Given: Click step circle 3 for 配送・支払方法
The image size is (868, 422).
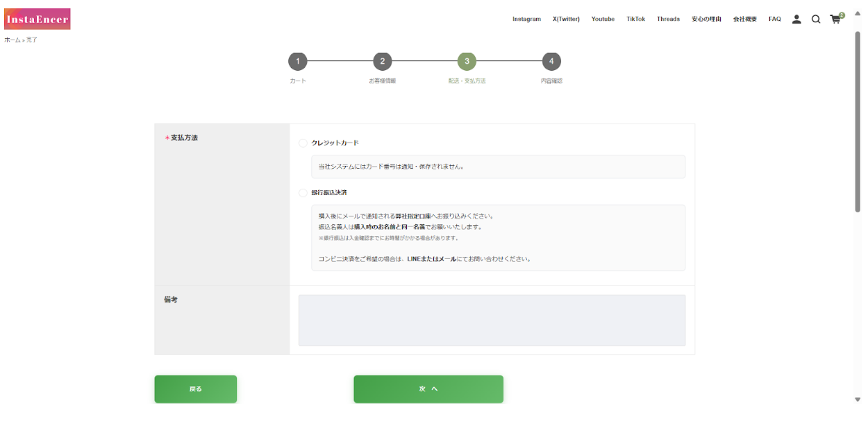Looking at the screenshot, I should [467, 61].
